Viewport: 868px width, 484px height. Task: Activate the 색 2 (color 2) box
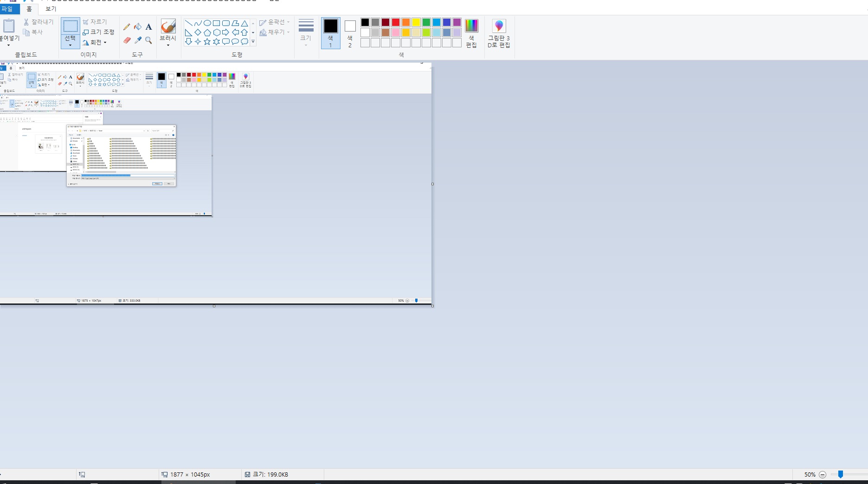click(350, 33)
